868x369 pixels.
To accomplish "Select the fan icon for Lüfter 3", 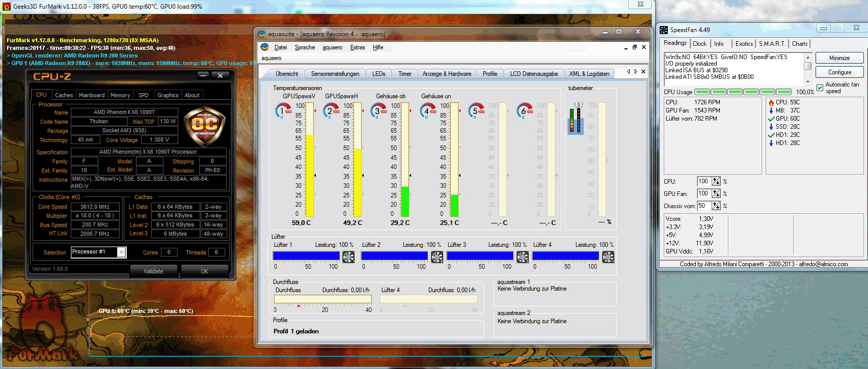I will point(523,257).
